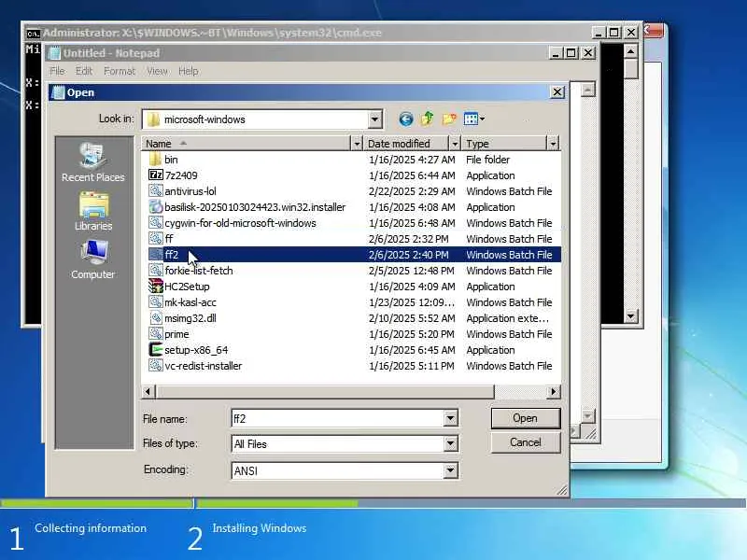This screenshot has width=747, height=560.
Task: Open the Notepad Help menu
Action: click(x=189, y=71)
